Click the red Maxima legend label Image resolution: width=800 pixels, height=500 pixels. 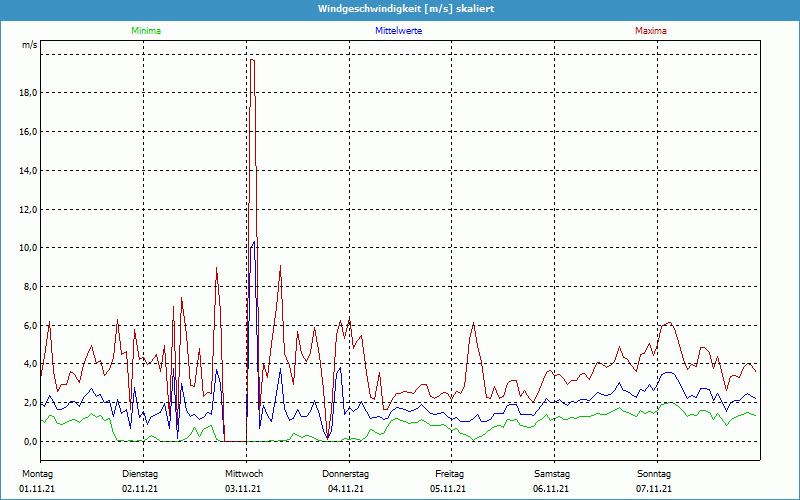[651, 31]
